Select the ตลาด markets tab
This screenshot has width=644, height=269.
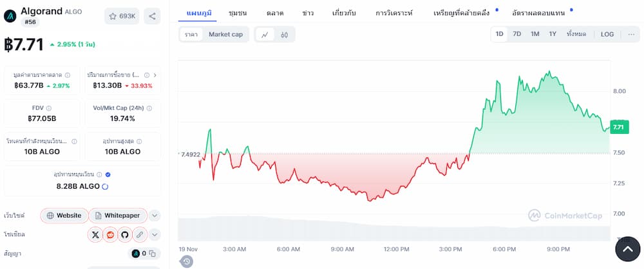click(275, 13)
